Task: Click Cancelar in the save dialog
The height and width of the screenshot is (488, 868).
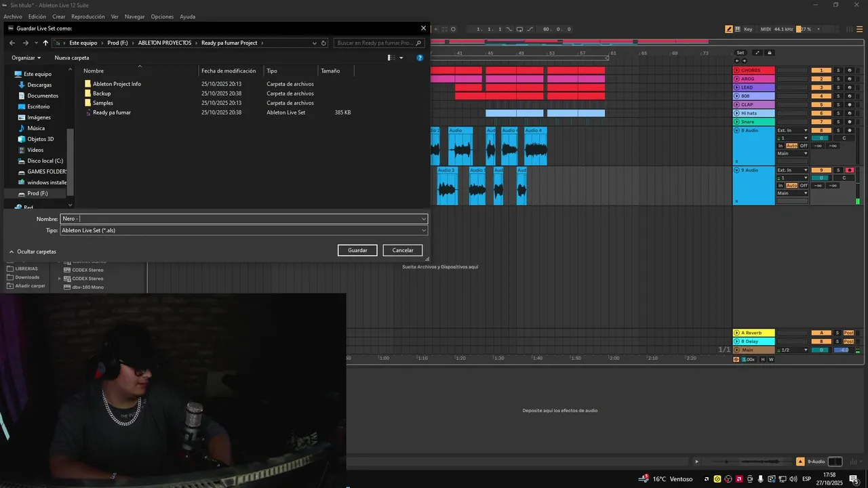Action: [403, 250]
